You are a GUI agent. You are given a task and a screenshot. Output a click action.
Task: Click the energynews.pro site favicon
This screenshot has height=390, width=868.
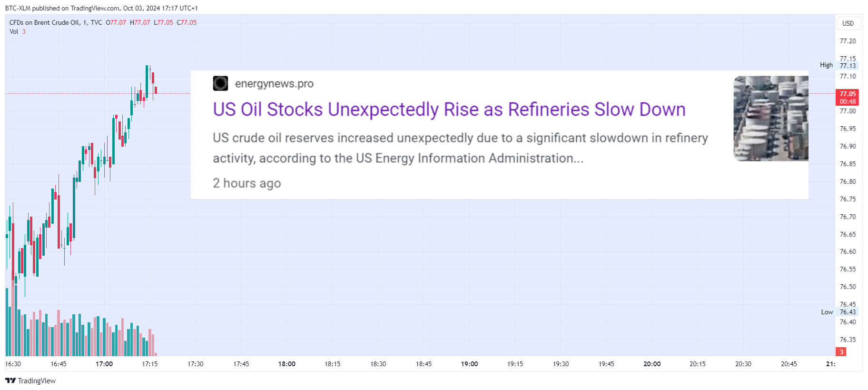point(220,83)
